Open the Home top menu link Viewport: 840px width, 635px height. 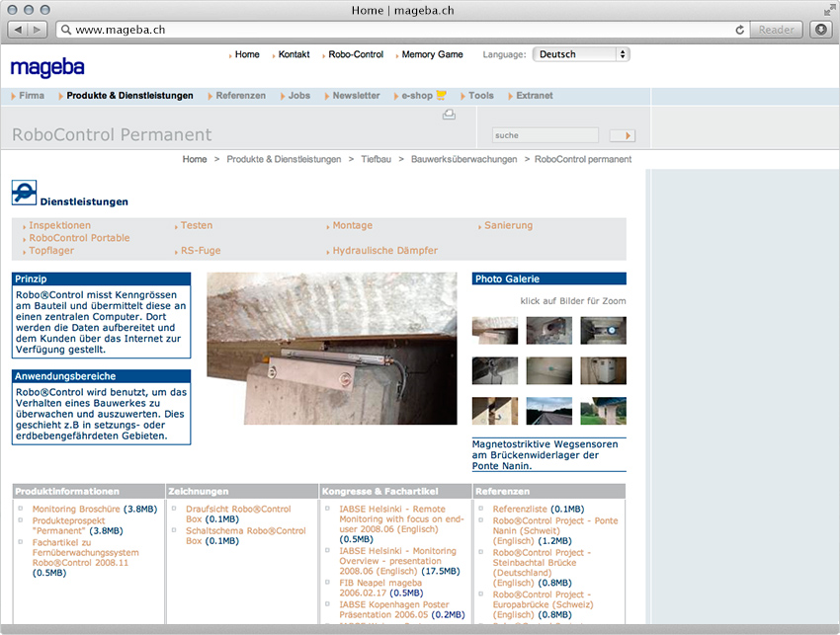coord(247,54)
